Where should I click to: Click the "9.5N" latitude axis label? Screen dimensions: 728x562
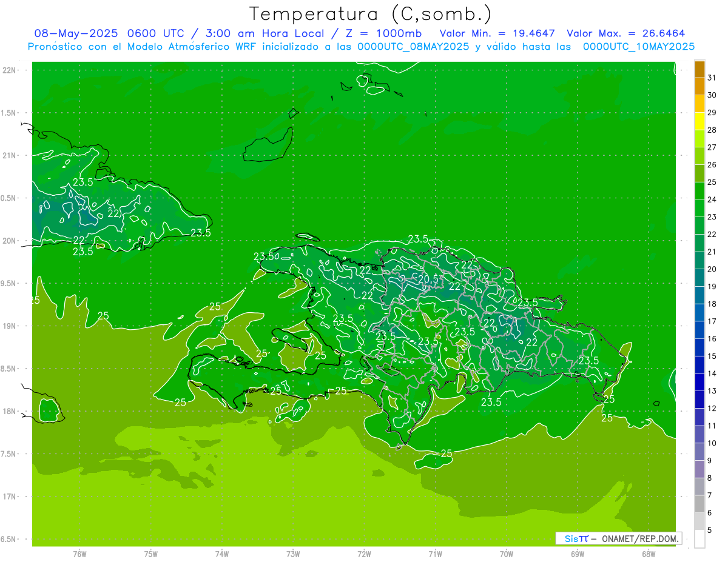pyautogui.click(x=9, y=283)
